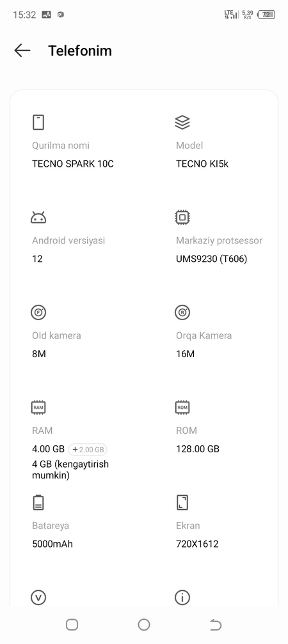Screen dimensions: 288x644
Task: Tap the battery icon above Batareya
Action: (38, 502)
